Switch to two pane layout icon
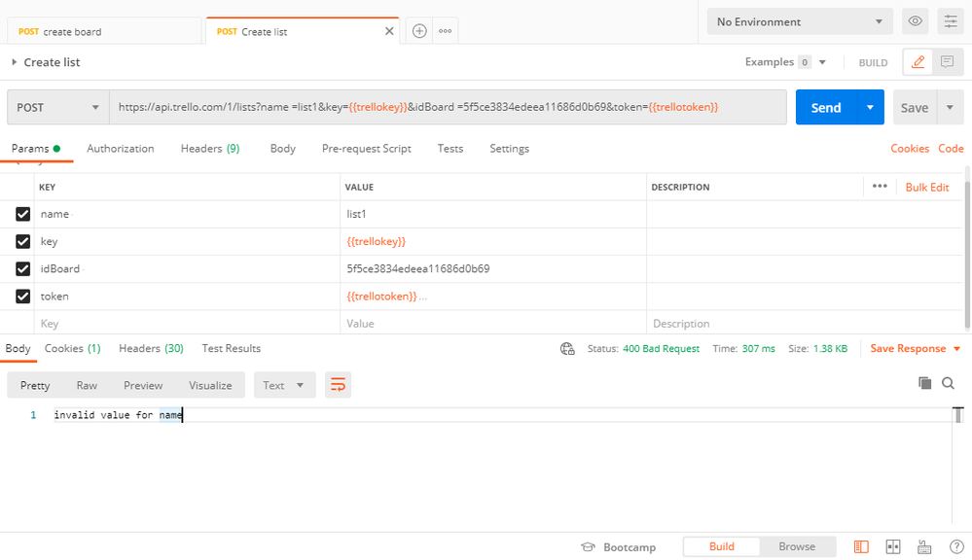The image size is (972, 560). 893,547
